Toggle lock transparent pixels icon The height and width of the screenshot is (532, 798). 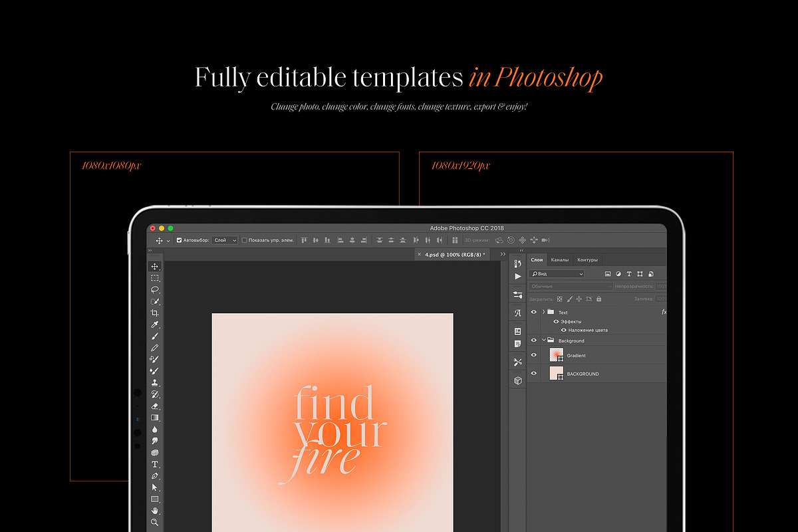[559, 299]
